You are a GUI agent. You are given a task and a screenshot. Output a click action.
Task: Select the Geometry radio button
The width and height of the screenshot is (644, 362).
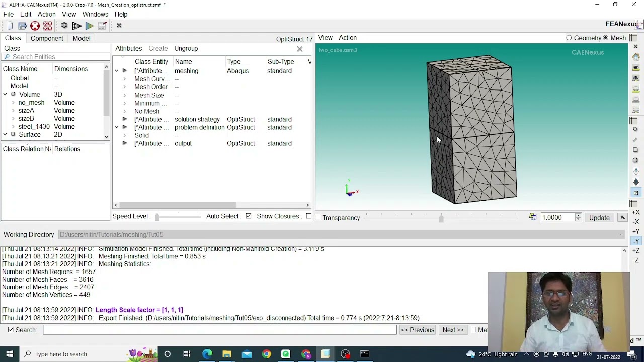569,38
